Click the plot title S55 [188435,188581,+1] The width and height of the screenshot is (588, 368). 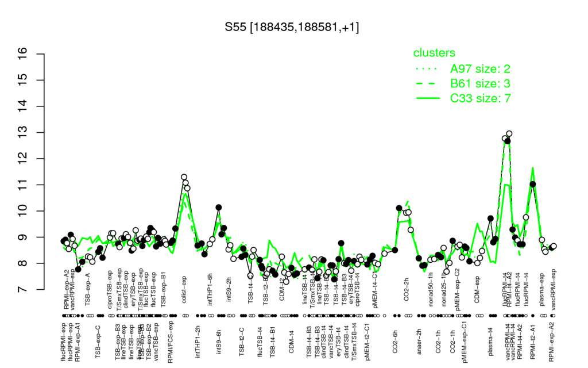point(292,28)
